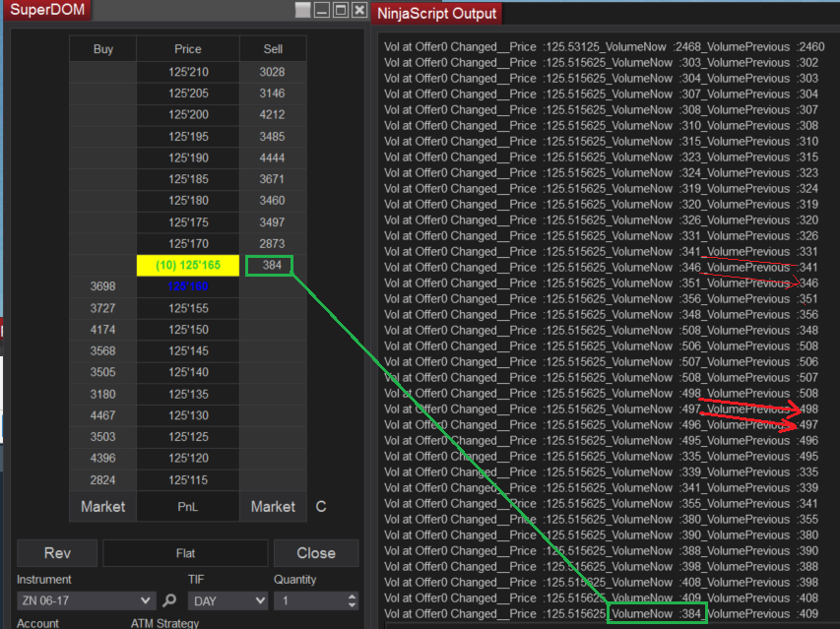
Task: Click the PnL cell in SuperDOM
Action: coord(188,506)
